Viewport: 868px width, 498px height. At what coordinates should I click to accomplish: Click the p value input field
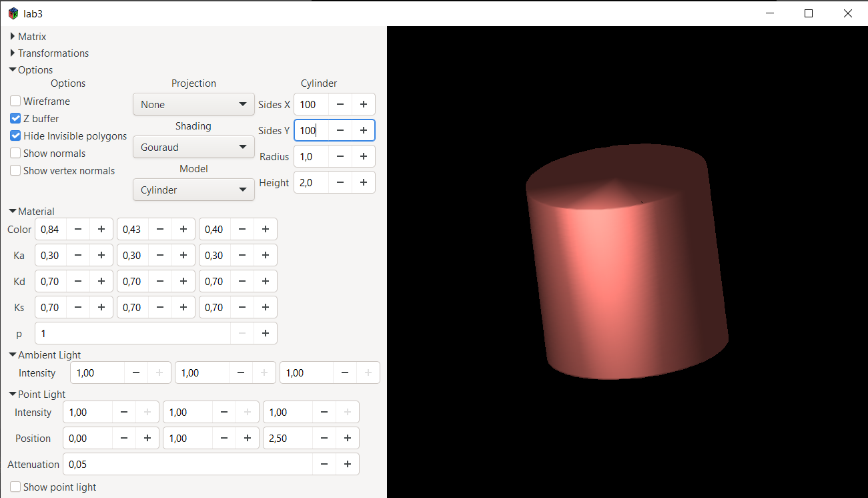click(133, 333)
